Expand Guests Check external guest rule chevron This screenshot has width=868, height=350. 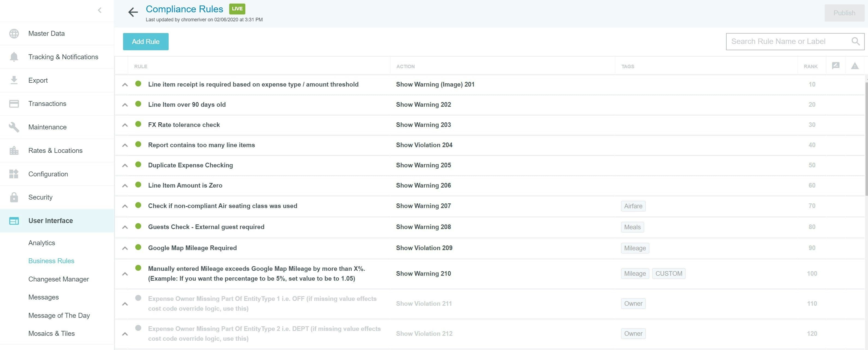click(125, 227)
